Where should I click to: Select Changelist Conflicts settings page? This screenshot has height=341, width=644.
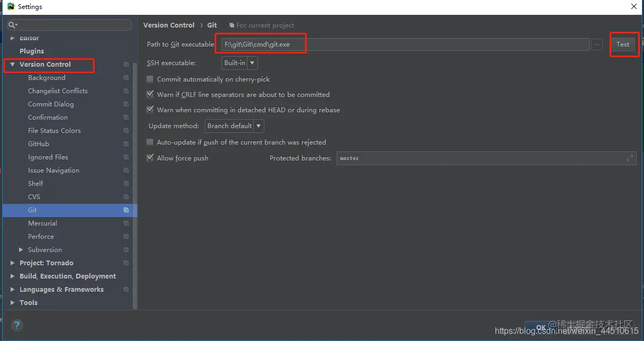pos(58,91)
